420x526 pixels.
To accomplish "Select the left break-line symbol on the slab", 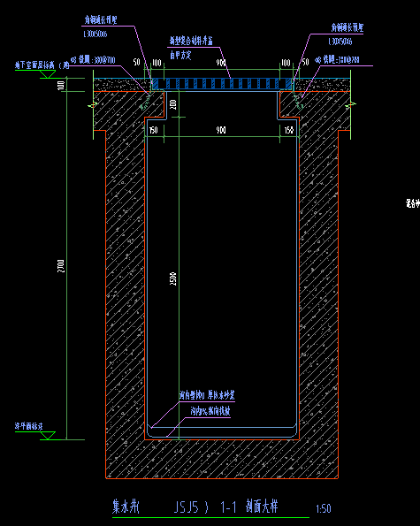I will 92,105.
